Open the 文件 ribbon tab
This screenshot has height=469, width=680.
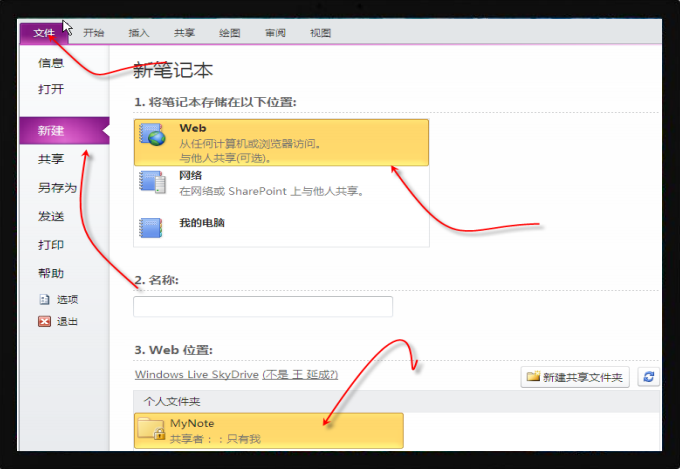click(44, 33)
